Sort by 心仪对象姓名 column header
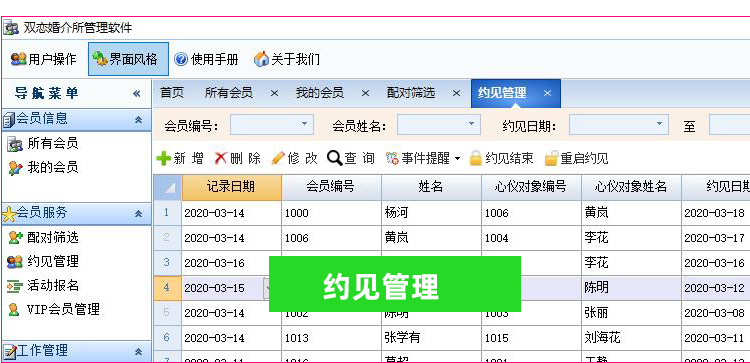Screen dimensions: 750x363 click(631, 187)
